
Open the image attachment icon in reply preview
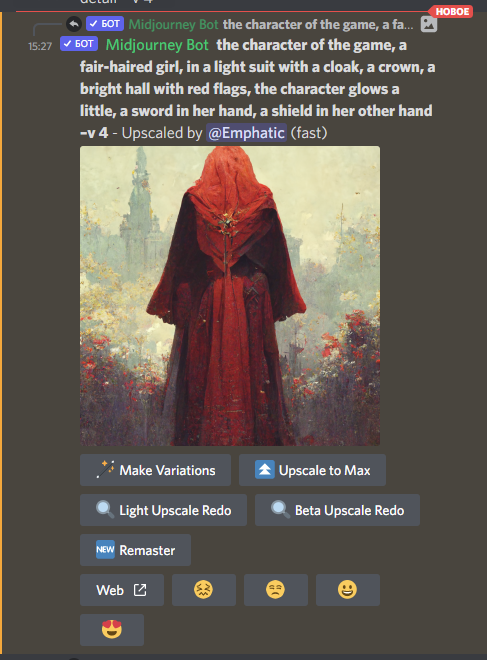click(428, 24)
